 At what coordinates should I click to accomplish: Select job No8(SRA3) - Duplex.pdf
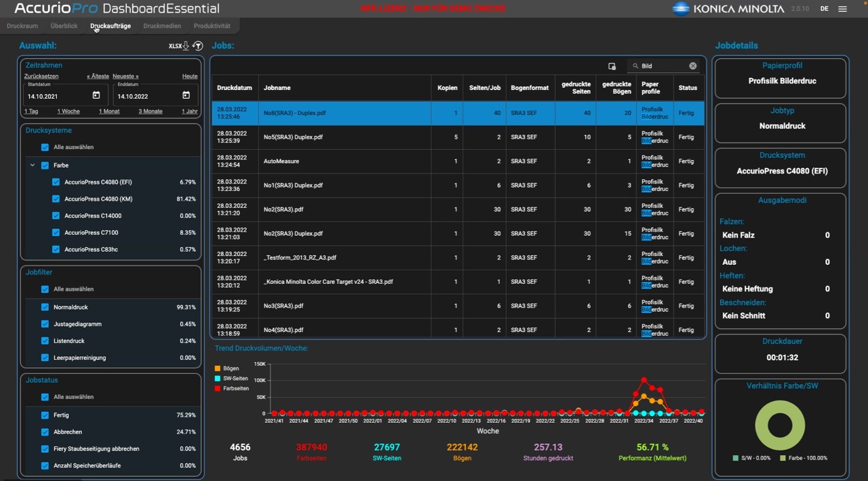458,113
